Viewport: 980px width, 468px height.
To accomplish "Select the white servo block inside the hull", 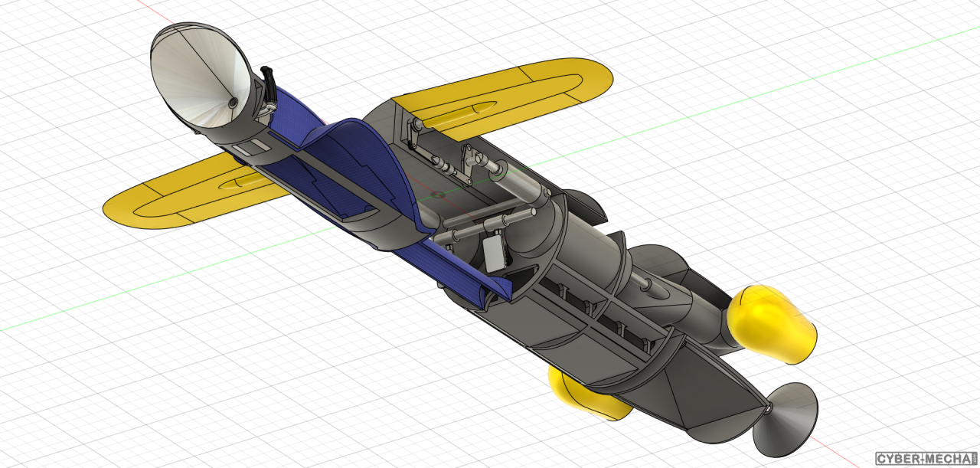I will pyautogui.click(x=495, y=252).
